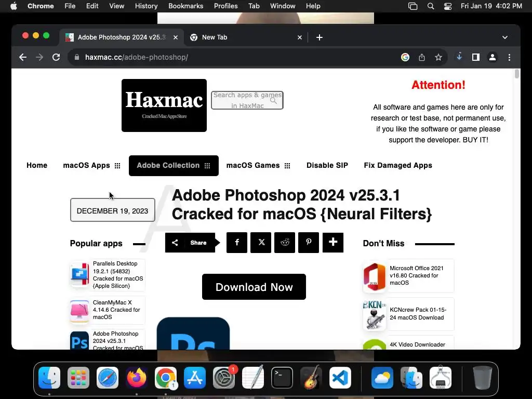The image size is (532, 399).
Task: Click the Chrome back arrow
Action: tap(23, 57)
